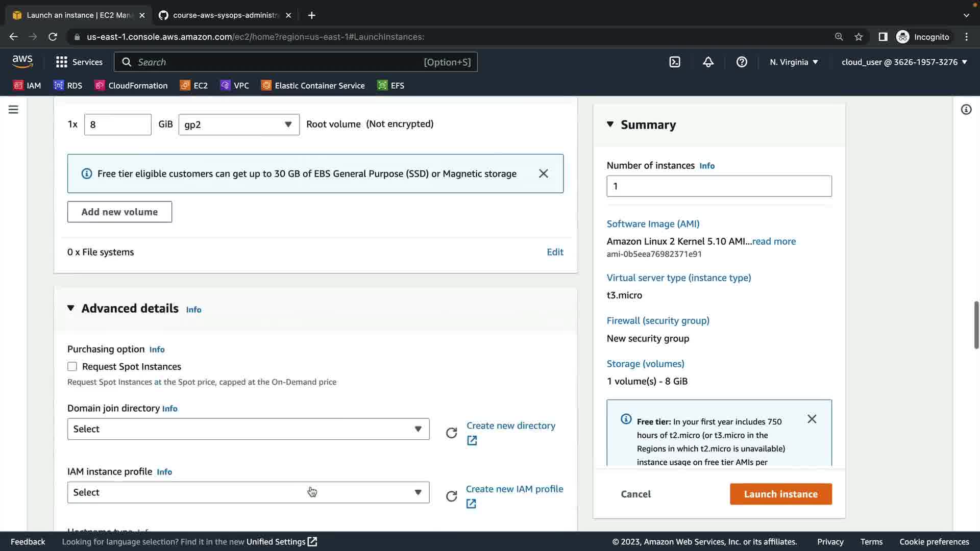
Task: Click the Launch instance button
Action: [780, 494]
